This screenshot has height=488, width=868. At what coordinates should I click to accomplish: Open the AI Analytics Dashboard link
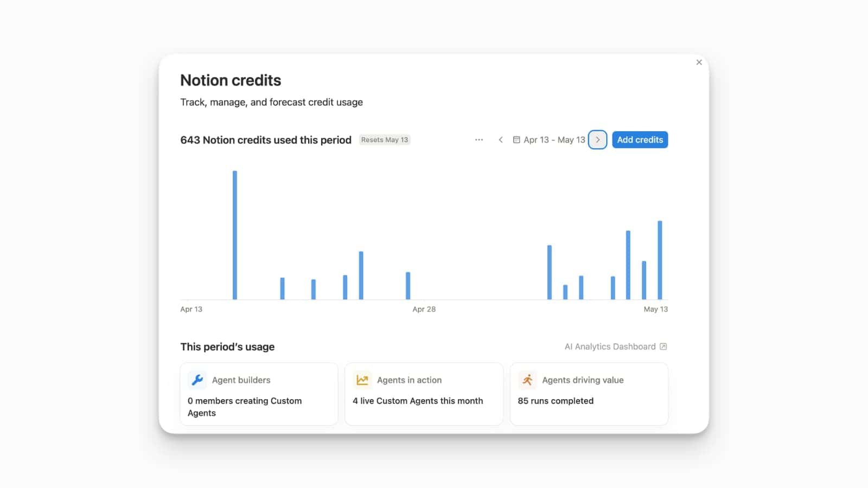616,346
